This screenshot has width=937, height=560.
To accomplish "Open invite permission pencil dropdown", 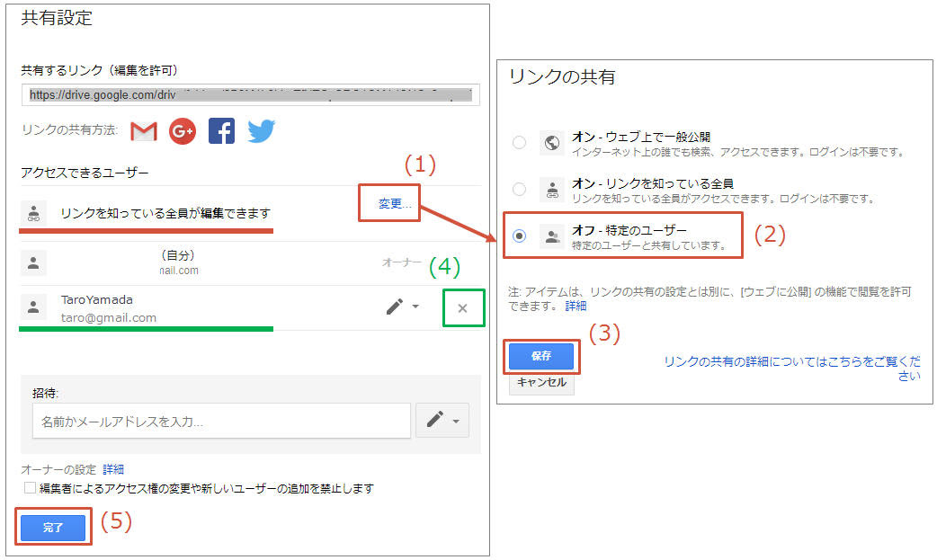I will pyautogui.click(x=442, y=420).
